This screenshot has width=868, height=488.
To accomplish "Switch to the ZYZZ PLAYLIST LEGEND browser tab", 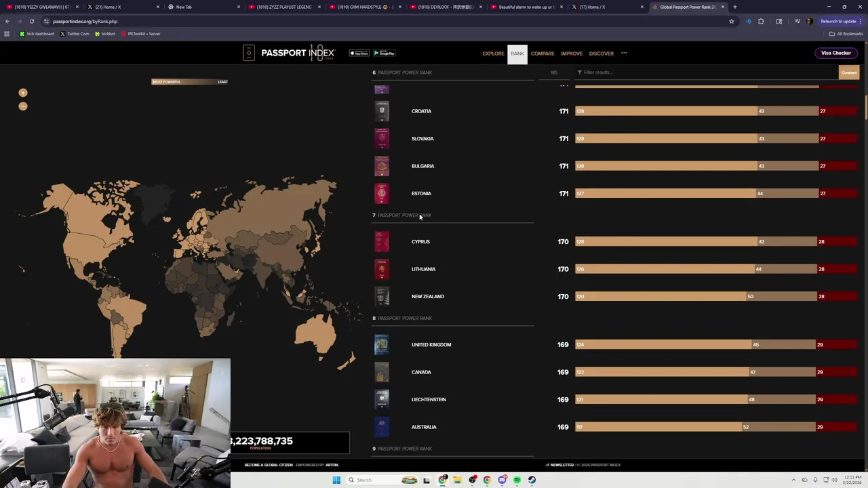I will 284,7.
